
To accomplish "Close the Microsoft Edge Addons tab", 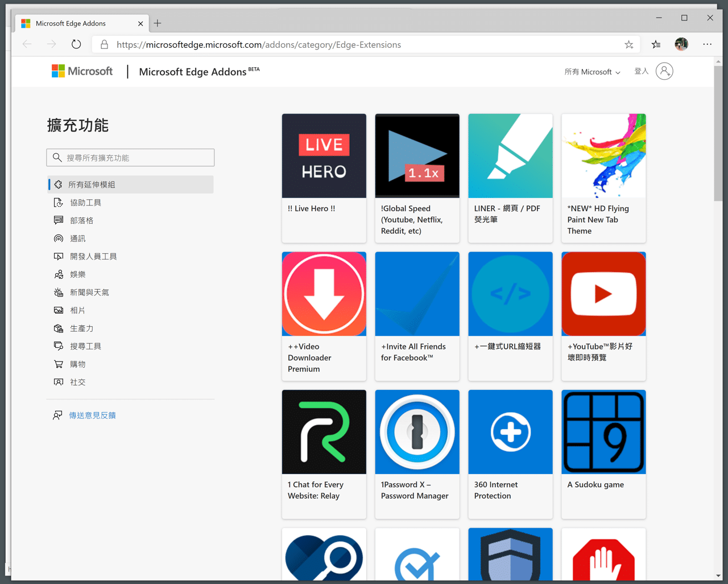I will click(140, 23).
